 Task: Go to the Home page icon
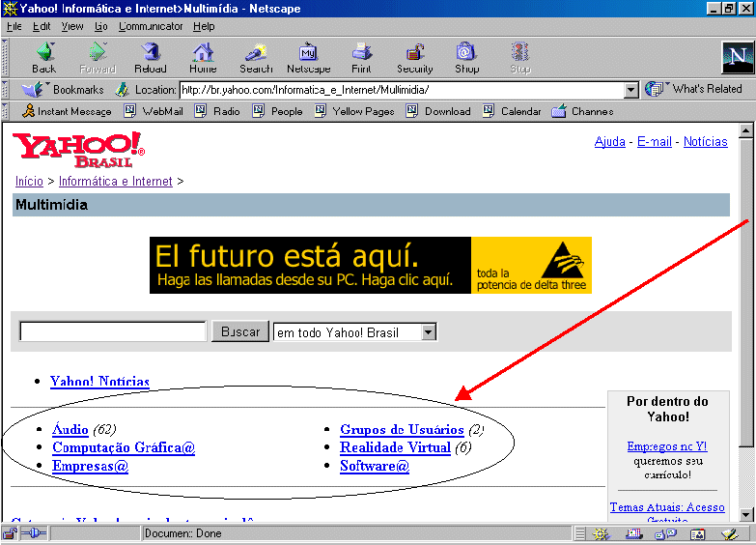[203, 58]
